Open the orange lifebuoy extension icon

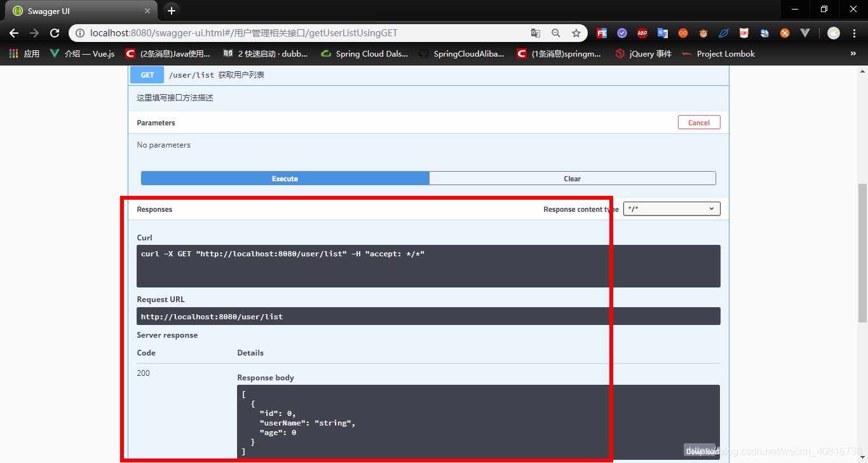(785, 33)
